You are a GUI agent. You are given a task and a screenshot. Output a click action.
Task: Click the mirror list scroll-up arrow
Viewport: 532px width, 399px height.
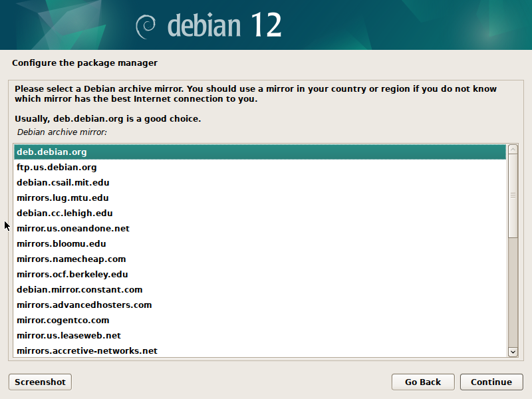point(513,149)
